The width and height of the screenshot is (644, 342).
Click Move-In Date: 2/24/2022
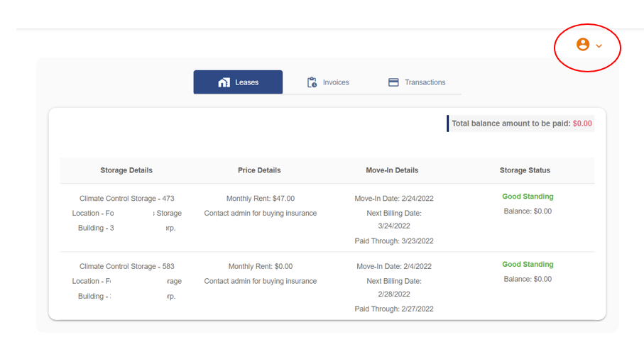[394, 198]
